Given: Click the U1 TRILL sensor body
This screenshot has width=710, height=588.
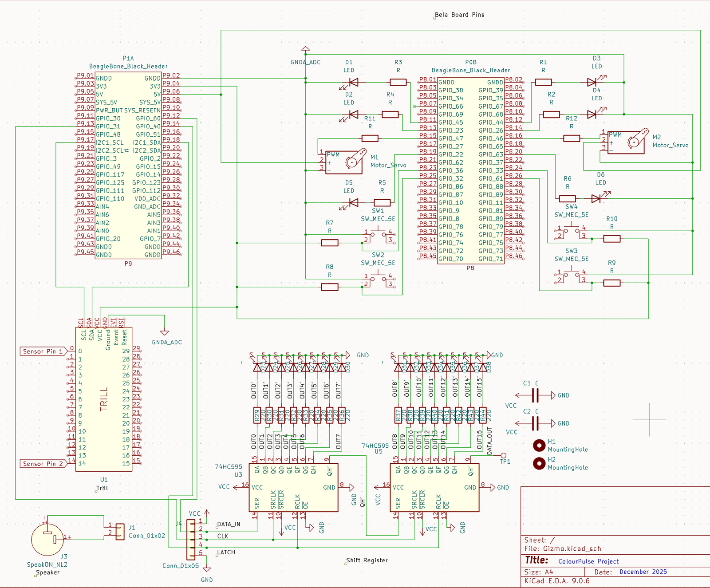Looking at the screenshot, I should [x=104, y=399].
